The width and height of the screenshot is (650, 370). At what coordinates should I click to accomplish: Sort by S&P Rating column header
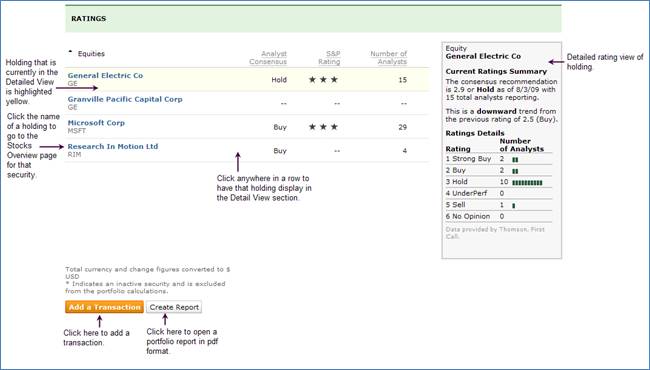[329, 58]
